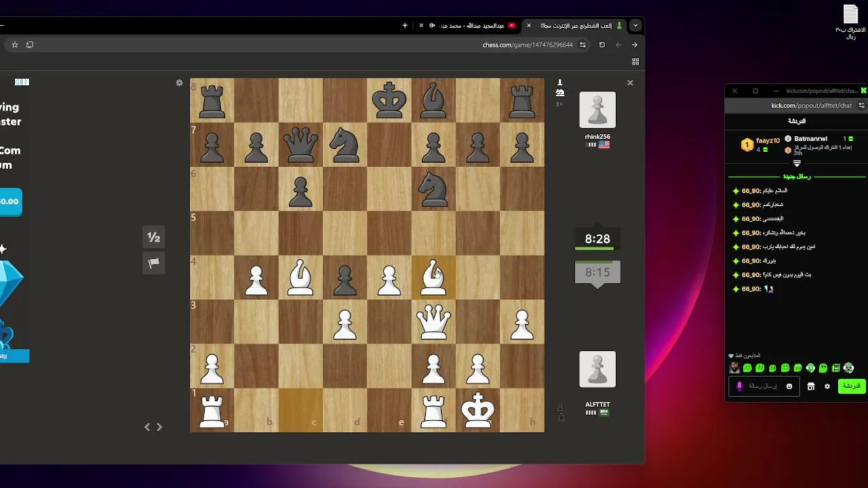
Task: Open rhink256's avatar
Action: (597, 110)
